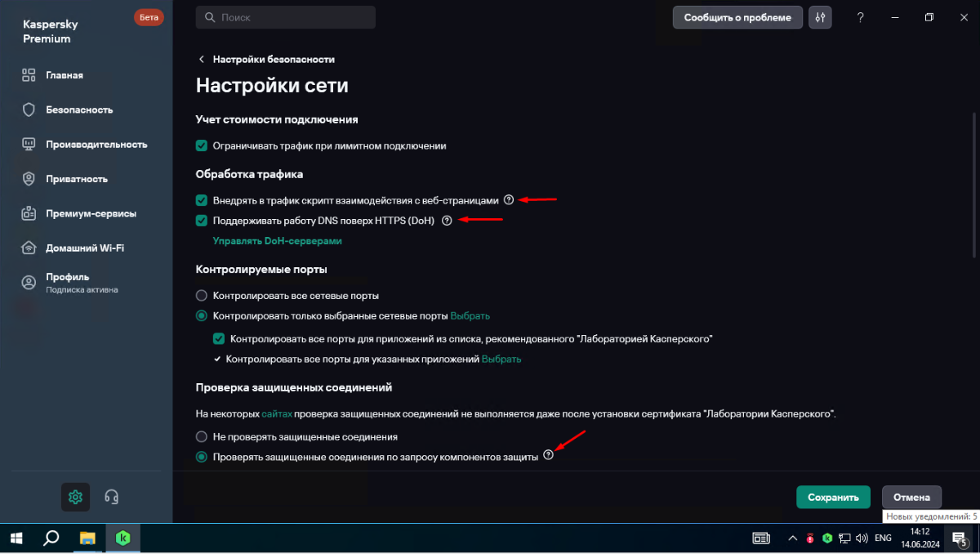980x554 pixels.
Task: Click the settings gear icon in sidebar
Action: pyautogui.click(x=75, y=497)
